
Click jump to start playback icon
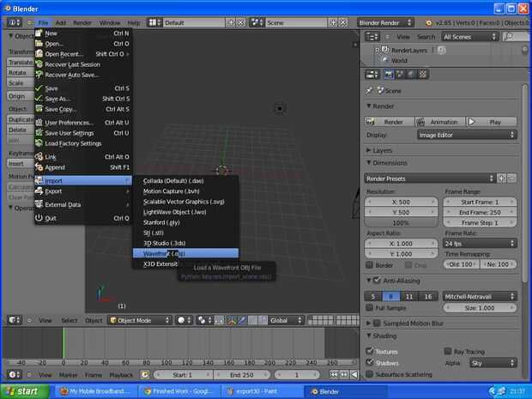334,375
